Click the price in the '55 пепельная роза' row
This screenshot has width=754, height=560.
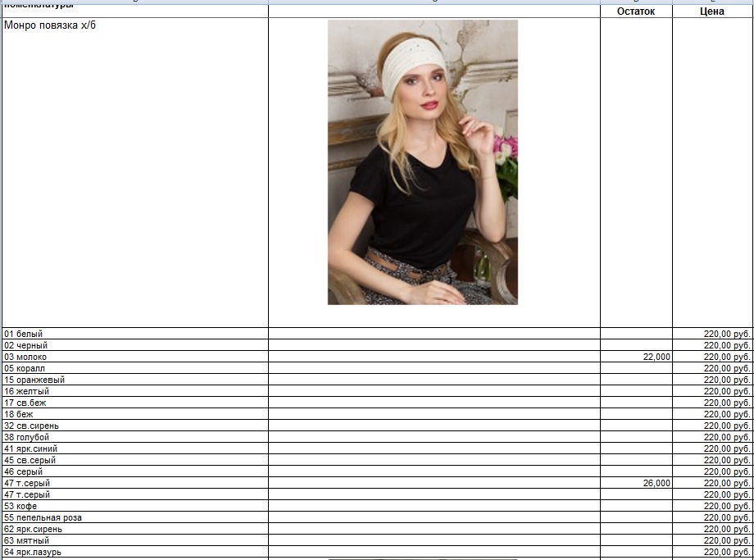click(x=727, y=517)
